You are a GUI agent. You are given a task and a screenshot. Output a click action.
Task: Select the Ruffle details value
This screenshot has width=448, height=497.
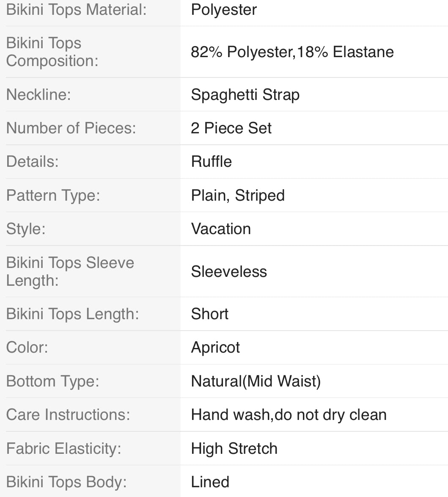pyautogui.click(x=212, y=162)
